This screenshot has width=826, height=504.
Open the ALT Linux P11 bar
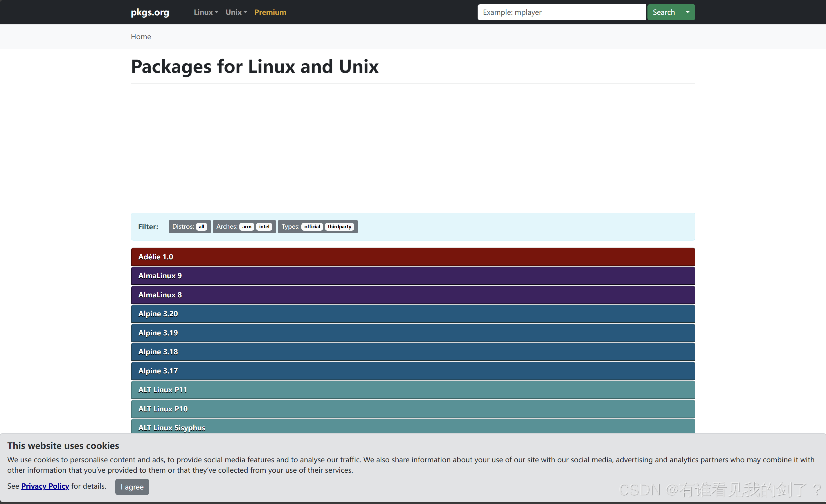coord(413,389)
